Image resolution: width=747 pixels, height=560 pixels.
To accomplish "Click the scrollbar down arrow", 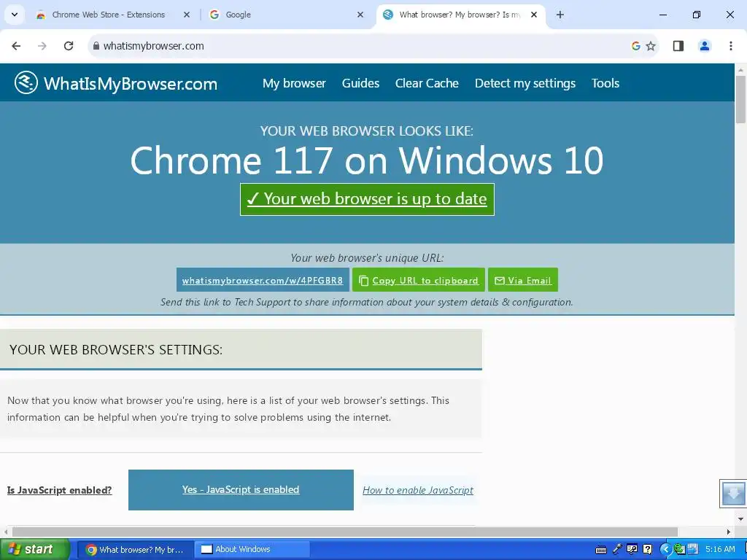I will [741, 519].
